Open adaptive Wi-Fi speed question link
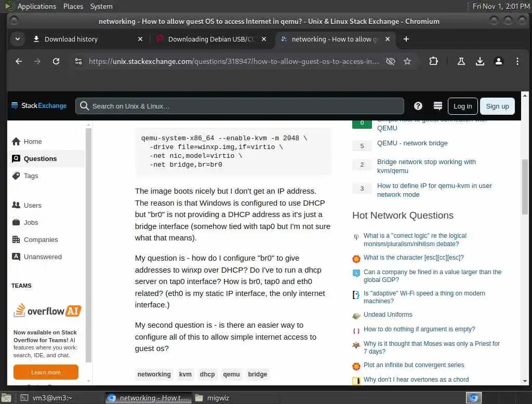Image resolution: width=532 pixels, height=404 pixels. tap(424, 297)
